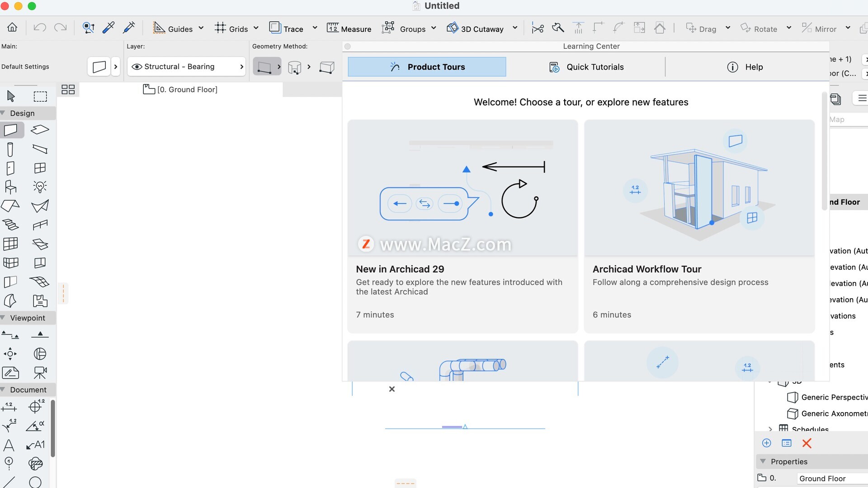The height and width of the screenshot is (488, 868).
Task: Open the Guides dropdown arrow
Action: point(201,28)
